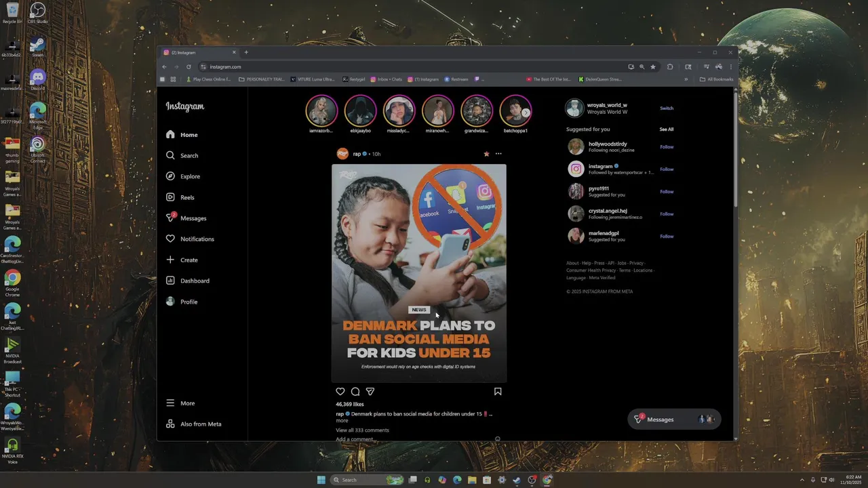The height and width of the screenshot is (488, 868).
Task: Click 46,369 likes count
Action: (x=350, y=405)
